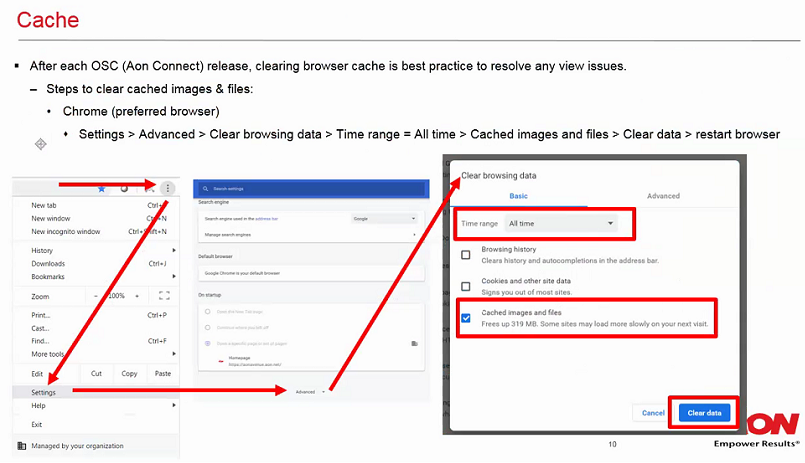
Task: Click the Managed by your organization icon
Action: 22,445
